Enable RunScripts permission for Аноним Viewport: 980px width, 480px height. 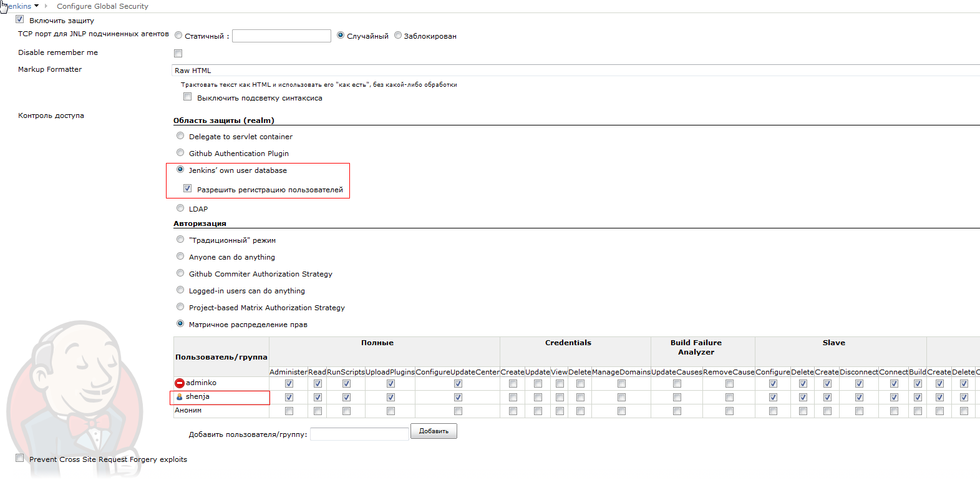(x=346, y=411)
